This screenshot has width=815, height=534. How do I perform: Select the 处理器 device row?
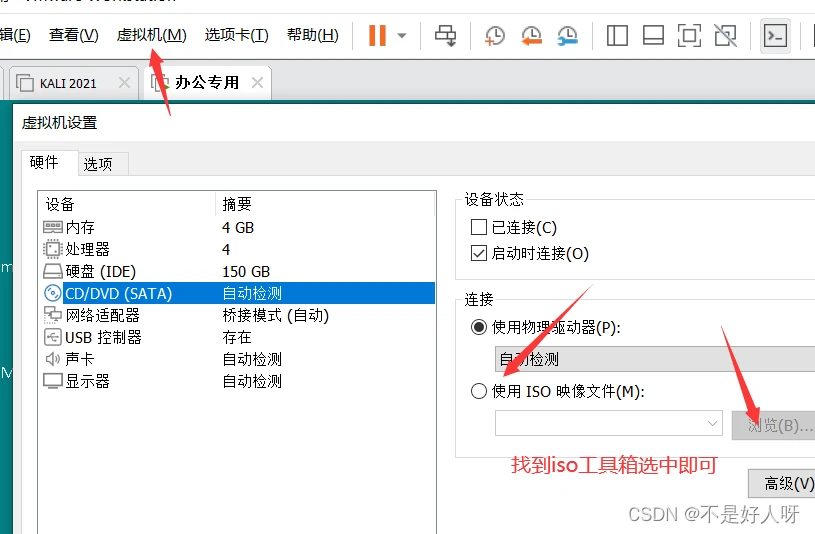[237, 249]
